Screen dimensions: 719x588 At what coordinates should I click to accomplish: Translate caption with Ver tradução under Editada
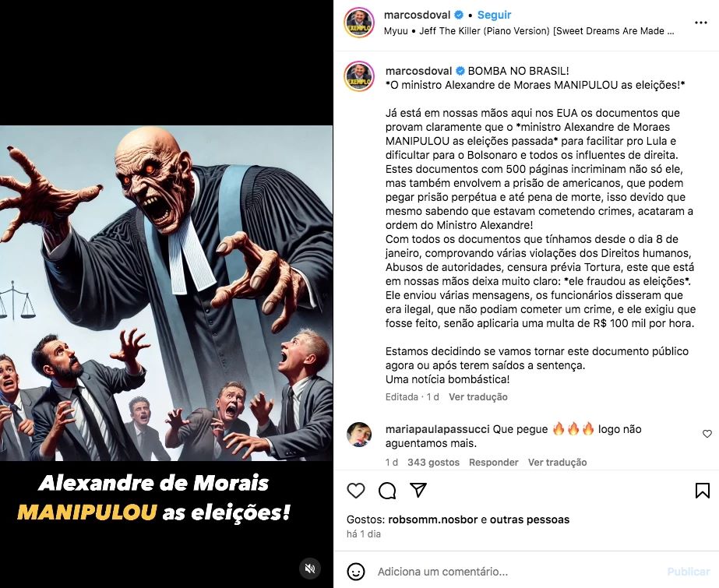(x=478, y=397)
